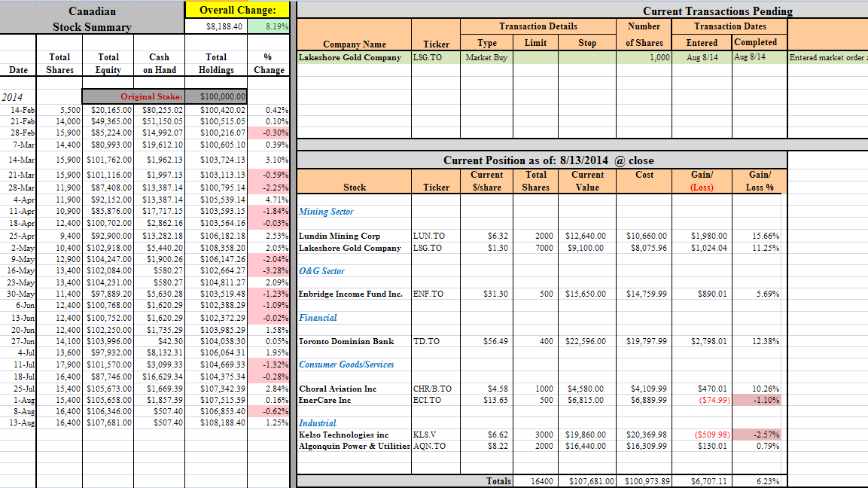Select the LUN.TO ticker cell

[x=429, y=236]
